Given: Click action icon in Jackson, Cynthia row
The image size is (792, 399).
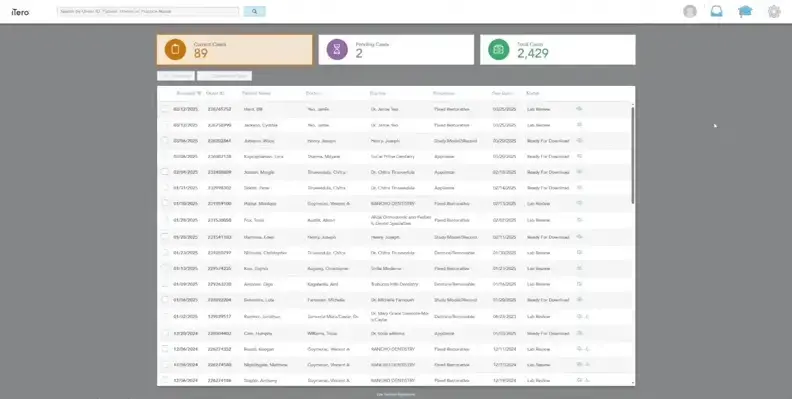Looking at the screenshot, I should click(x=579, y=125).
